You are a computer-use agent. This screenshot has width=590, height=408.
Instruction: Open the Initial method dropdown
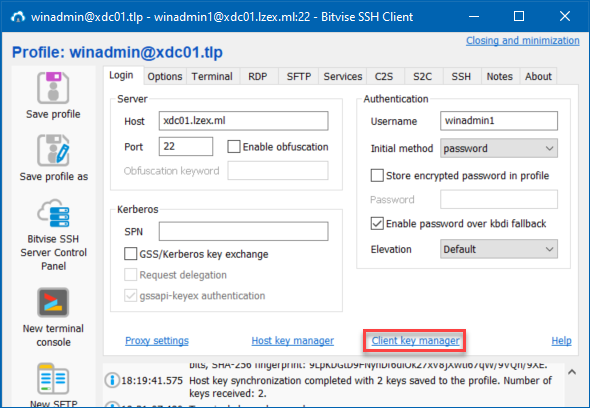pyautogui.click(x=499, y=148)
